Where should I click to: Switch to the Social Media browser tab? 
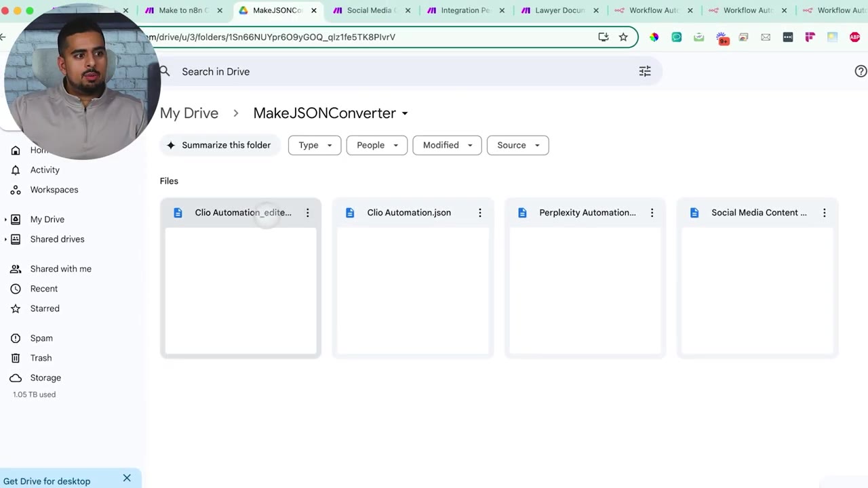coord(371,10)
